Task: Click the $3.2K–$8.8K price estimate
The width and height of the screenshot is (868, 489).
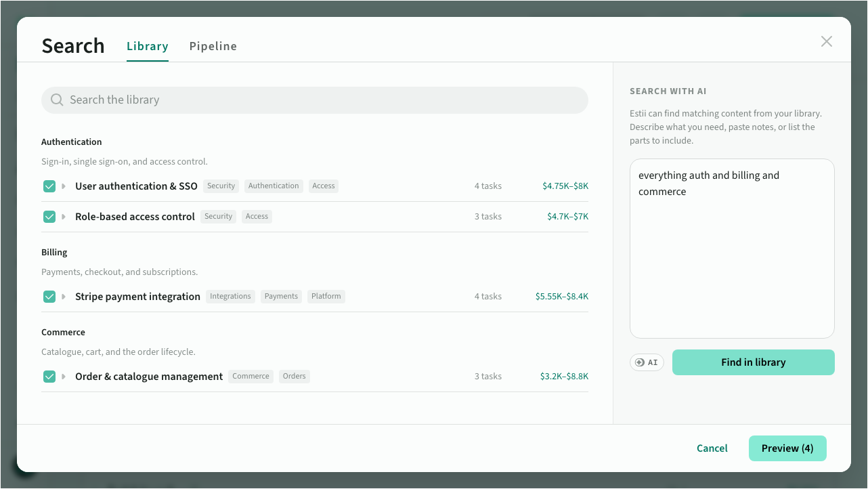Action: pos(565,377)
